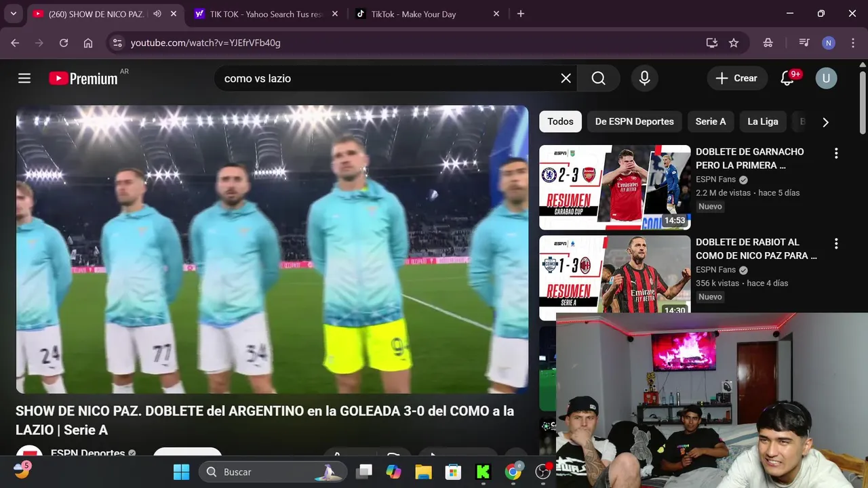The height and width of the screenshot is (488, 868).
Task: Open the Crear menu
Action: coord(737,78)
